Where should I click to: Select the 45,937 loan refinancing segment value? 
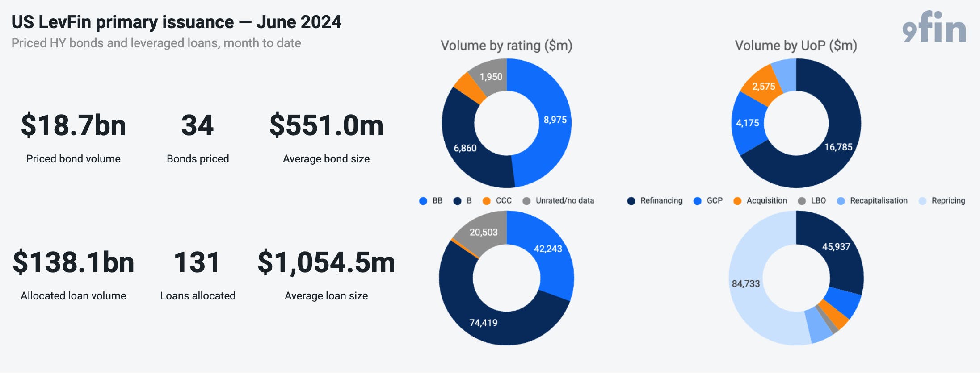pos(836,247)
